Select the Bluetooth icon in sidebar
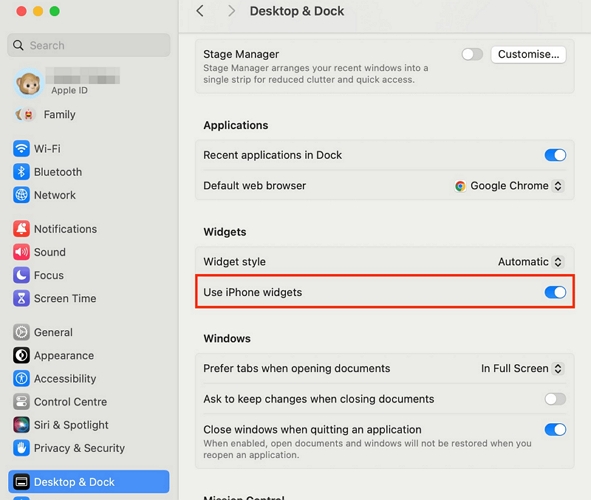The height and width of the screenshot is (500, 591). [x=21, y=172]
